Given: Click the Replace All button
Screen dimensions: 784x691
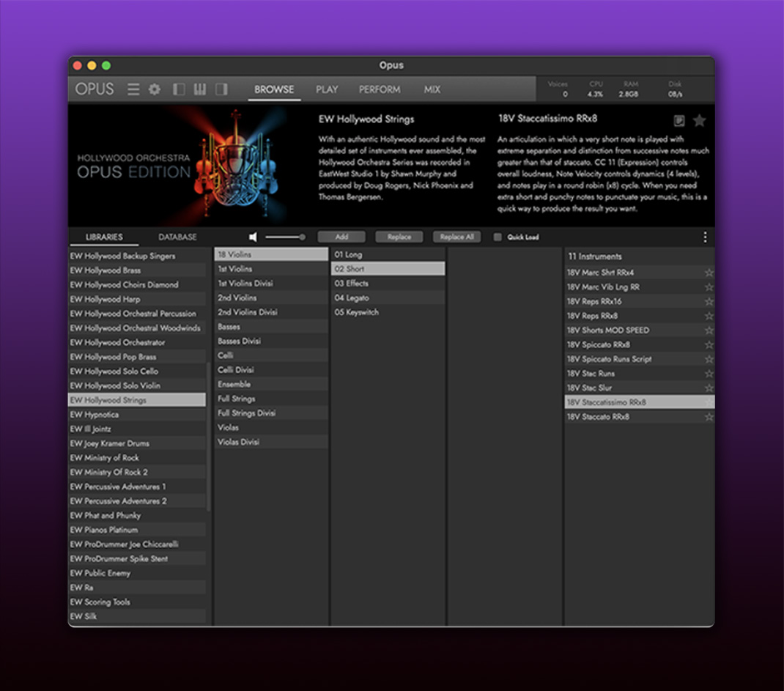Looking at the screenshot, I should pyautogui.click(x=456, y=237).
